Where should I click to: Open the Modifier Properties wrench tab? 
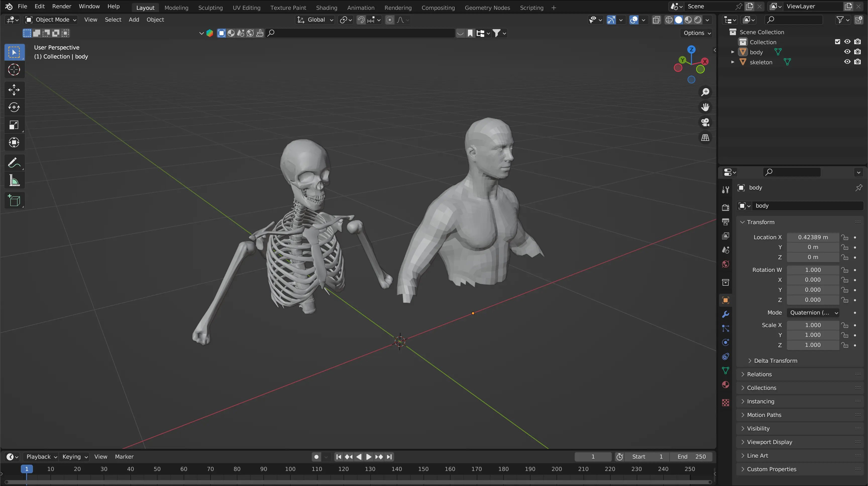point(725,314)
